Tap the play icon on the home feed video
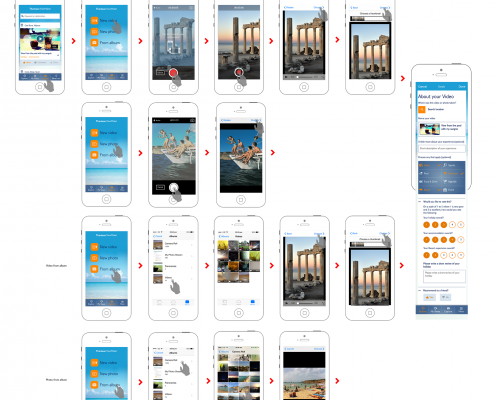495x400 pixels. click(40, 38)
